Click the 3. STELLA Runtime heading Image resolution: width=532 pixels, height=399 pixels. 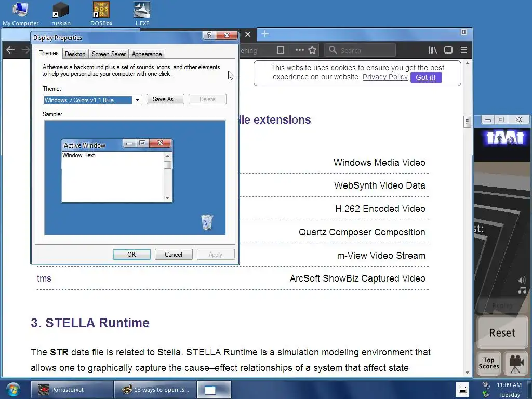[x=90, y=323]
